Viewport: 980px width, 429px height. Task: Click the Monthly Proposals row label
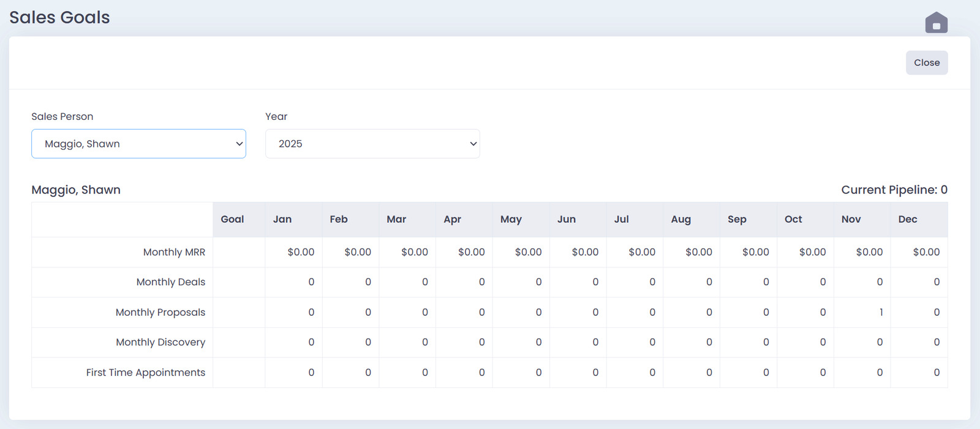pyautogui.click(x=160, y=312)
